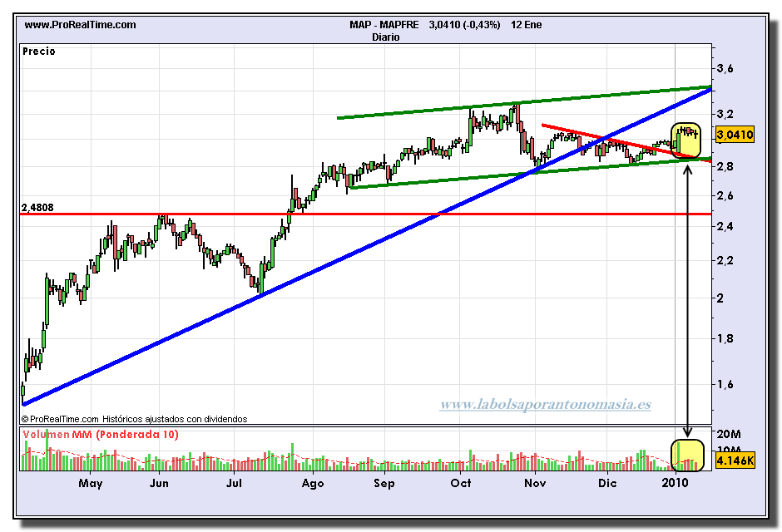The image size is (782, 532).
Task: Click the 2,8 price axis value
Action: 725,166
